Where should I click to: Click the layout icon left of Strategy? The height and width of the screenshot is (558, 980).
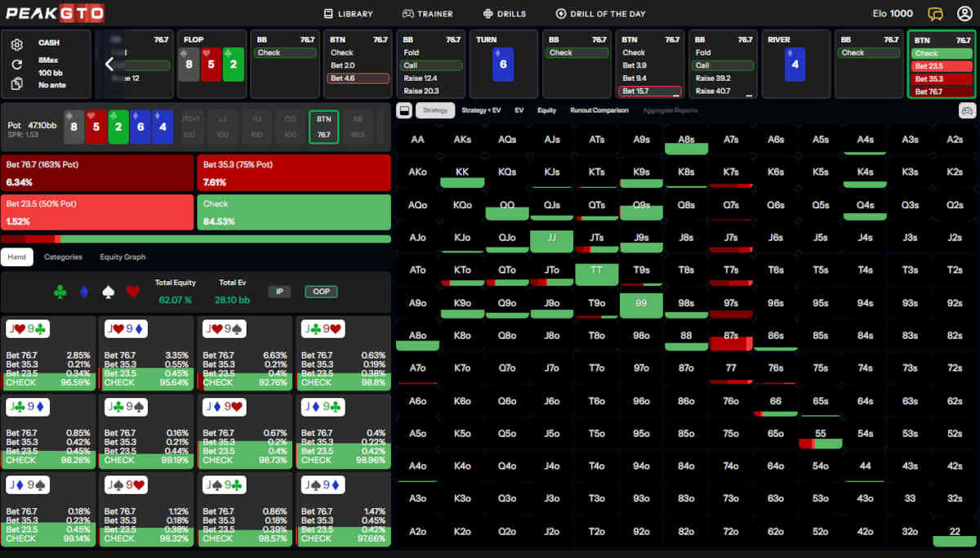(403, 109)
